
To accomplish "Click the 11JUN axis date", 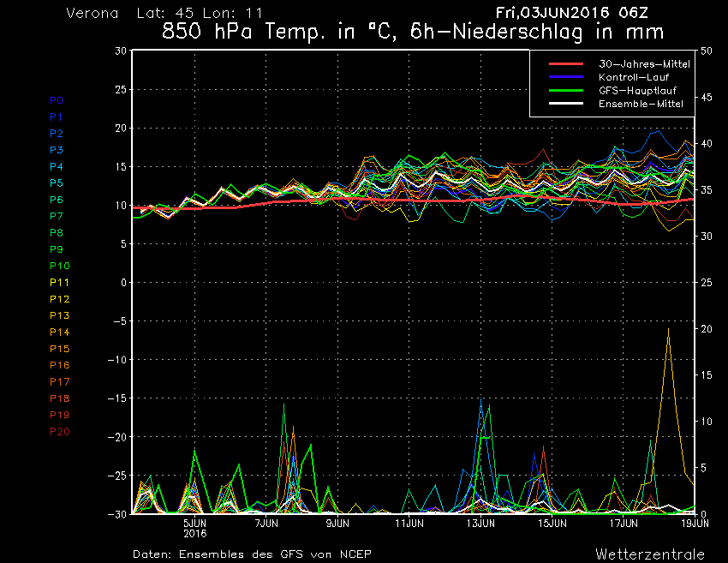I will pyautogui.click(x=409, y=524).
